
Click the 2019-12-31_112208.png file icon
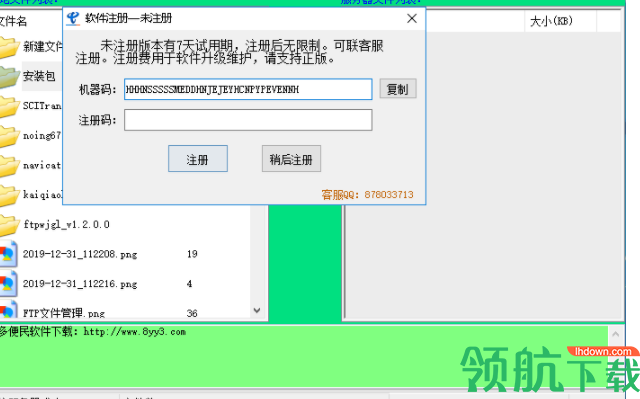[x=8, y=254]
